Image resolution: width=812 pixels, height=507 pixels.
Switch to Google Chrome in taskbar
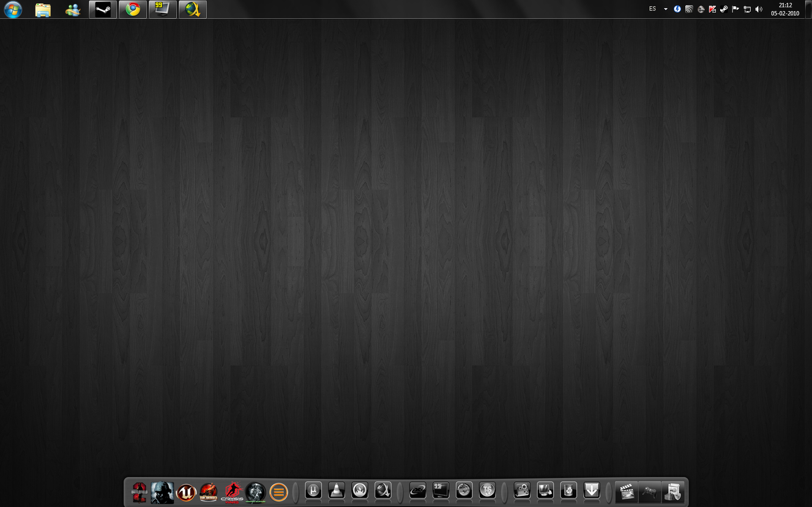click(133, 10)
